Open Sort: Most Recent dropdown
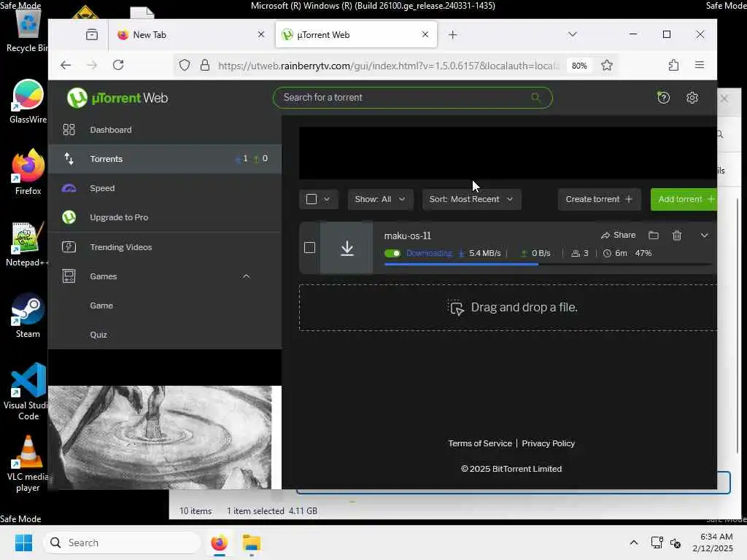 (471, 199)
